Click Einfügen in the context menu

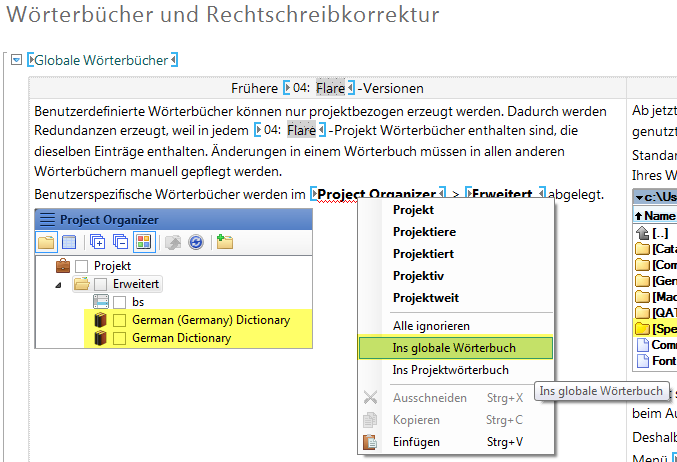point(415,442)
